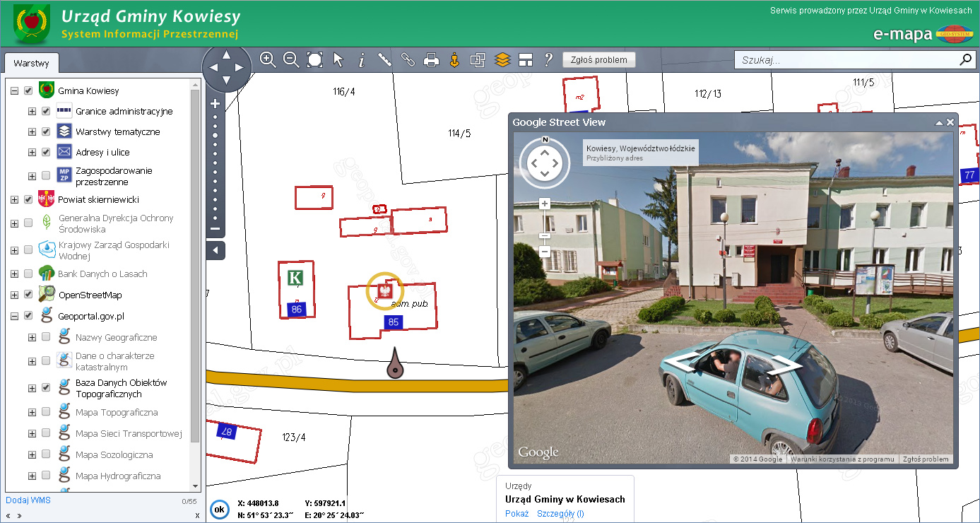This screenshot has width=980, height=523.
Task: Click Mapa Sozologiczna layer name
Action: pos(114,454)
